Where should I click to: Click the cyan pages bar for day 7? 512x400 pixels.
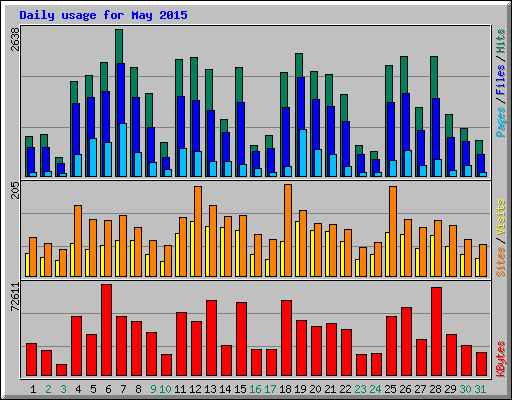tap(123, 150)
